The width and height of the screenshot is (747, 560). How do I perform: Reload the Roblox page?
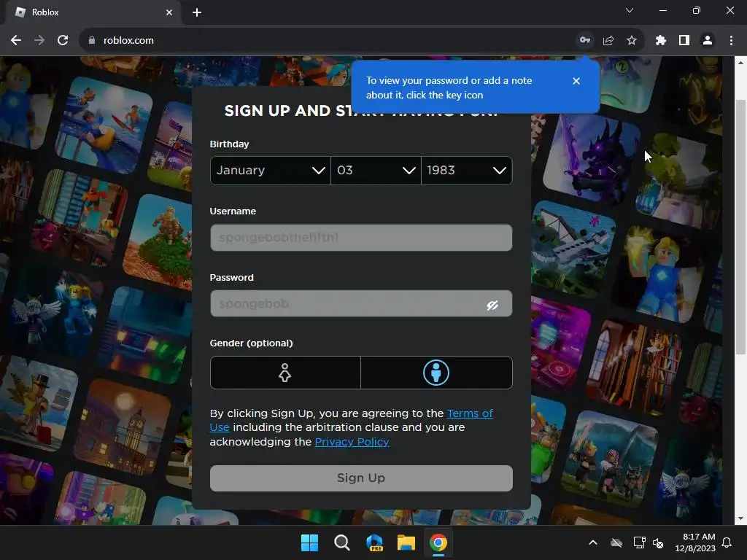point(63,41)
